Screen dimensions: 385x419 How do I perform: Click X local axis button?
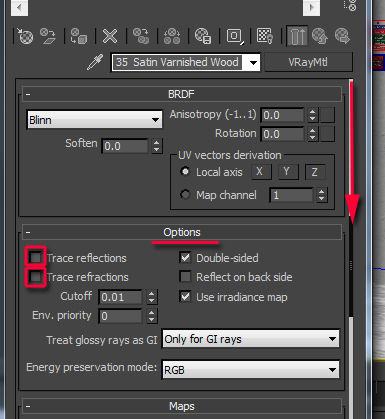pos(261,172)
